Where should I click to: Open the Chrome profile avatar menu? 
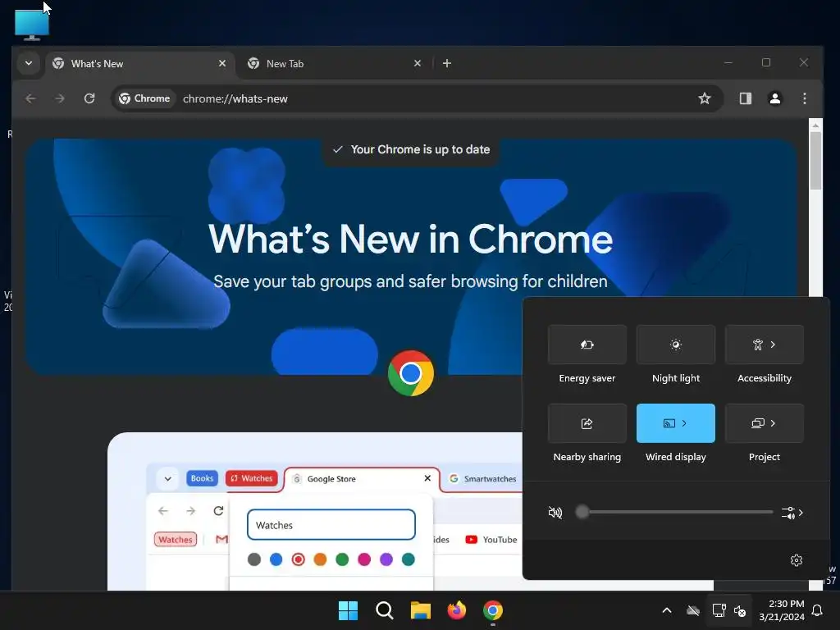point(774,98)
